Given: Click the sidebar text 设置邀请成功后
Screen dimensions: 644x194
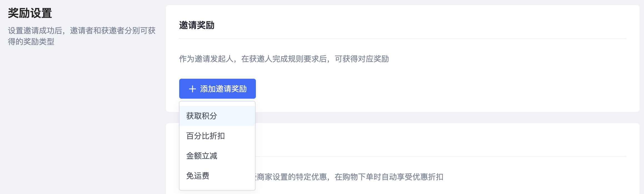Looking at the screenshot, I should (35, 30).
